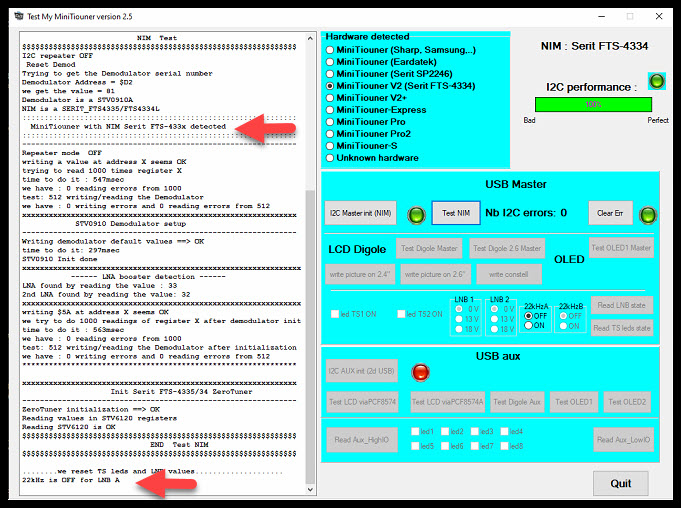Click the log panel scrollbar thumb
This screenshot has width=681, height=508.
coord(310,336)
